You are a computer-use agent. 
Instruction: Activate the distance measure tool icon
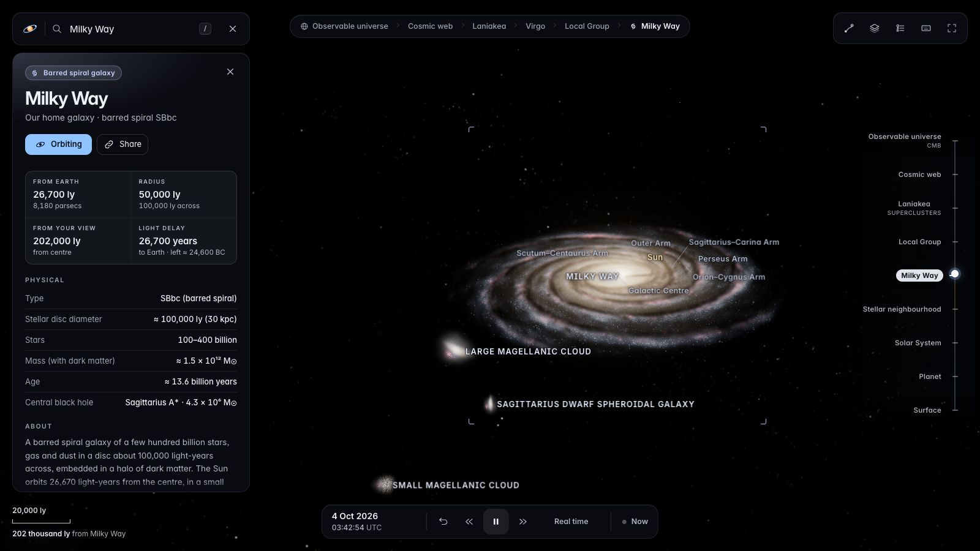[x=849, y=28]
